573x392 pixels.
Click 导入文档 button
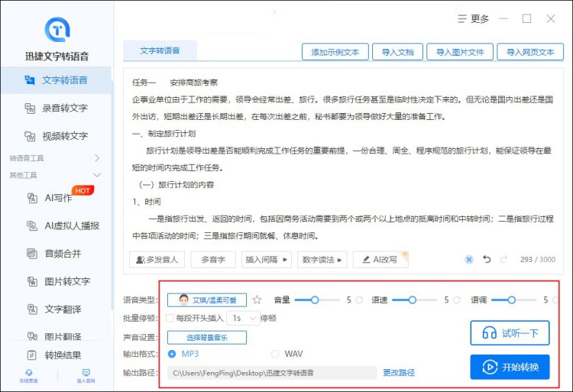pos(397,52)
